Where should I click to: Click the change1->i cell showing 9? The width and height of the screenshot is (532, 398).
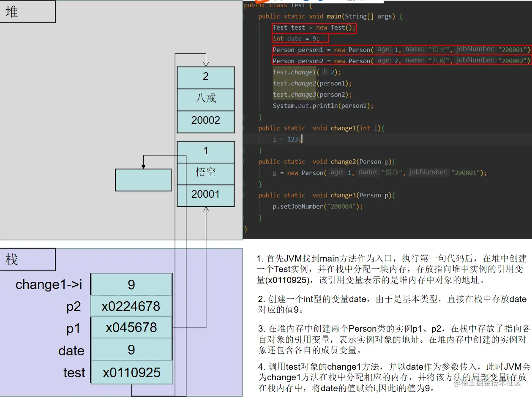pos(131,284)
